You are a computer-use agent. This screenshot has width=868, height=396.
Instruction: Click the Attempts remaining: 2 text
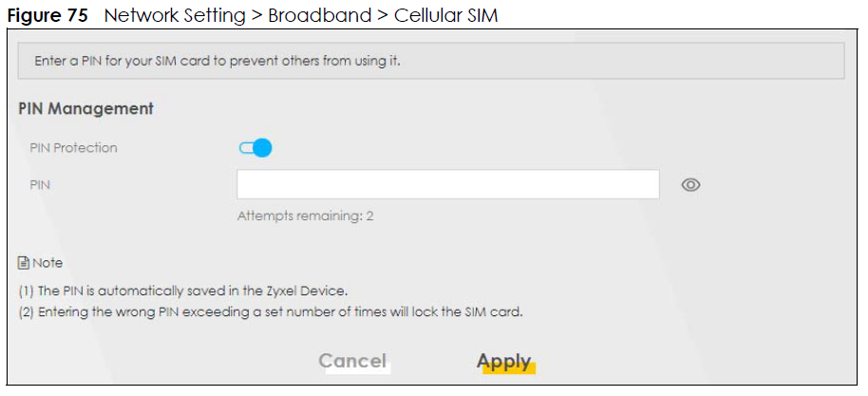305,216
